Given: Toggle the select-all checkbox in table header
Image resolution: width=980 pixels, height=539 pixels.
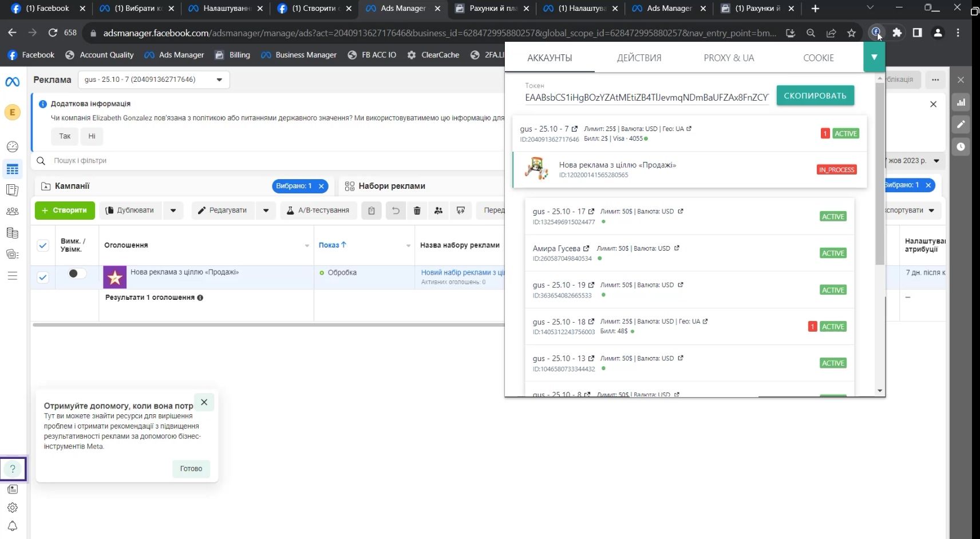Looking at the screenshot, I should tap(43, 245).
